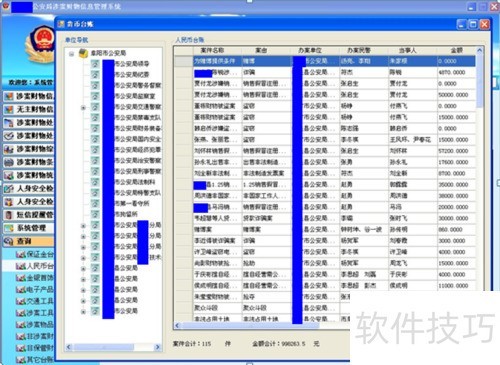This screenshot has height=365, width=500.
Task: Open the 短信提醒管理 sidebar icon
Action: pyautogui.click(x=9, y=215)
